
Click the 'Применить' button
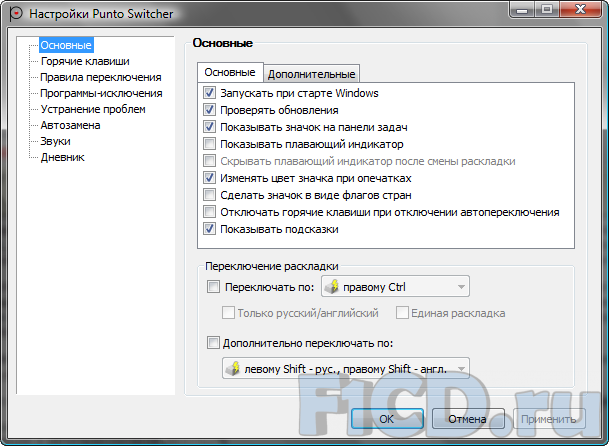coord(549,419)
